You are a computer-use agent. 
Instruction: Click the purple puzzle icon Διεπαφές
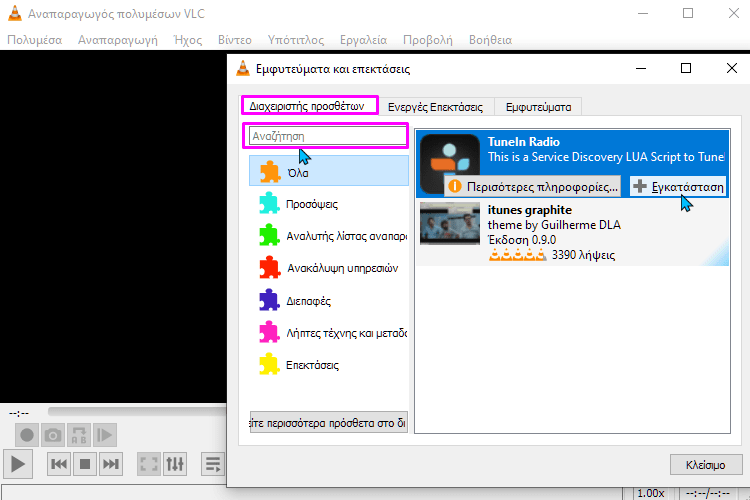pos(269,300)
